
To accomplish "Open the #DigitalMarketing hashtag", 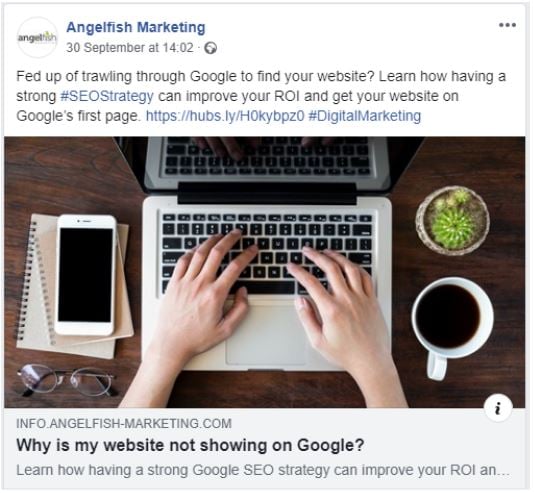I will pos(364,116).
